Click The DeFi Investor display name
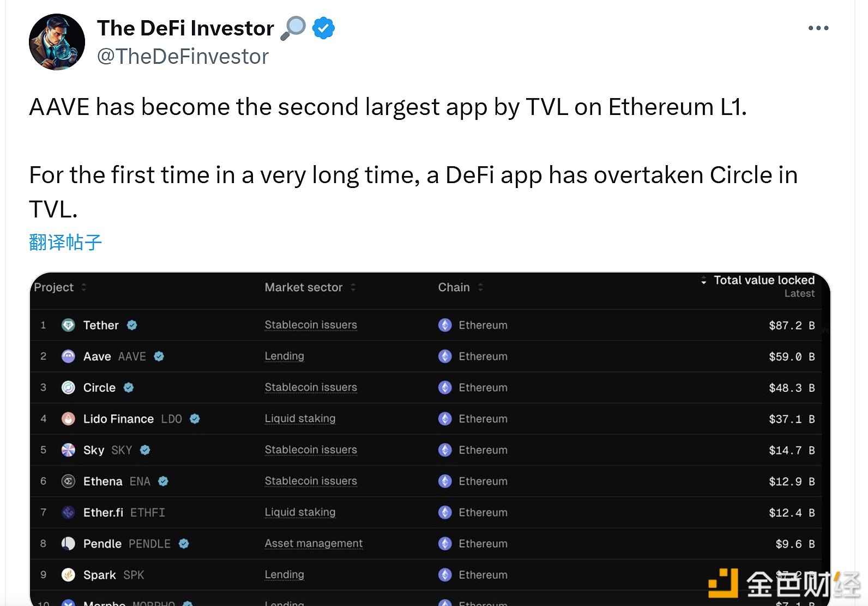Screen dimensions: 868x606 click(185, 28)
